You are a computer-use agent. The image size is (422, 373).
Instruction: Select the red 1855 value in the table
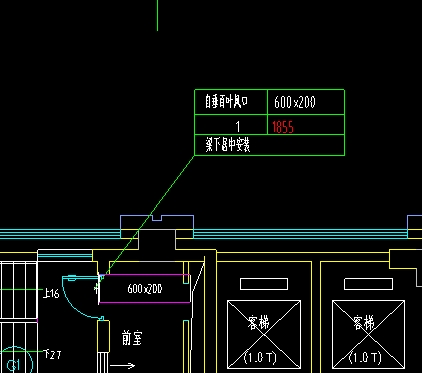click(x=283, y=127)
